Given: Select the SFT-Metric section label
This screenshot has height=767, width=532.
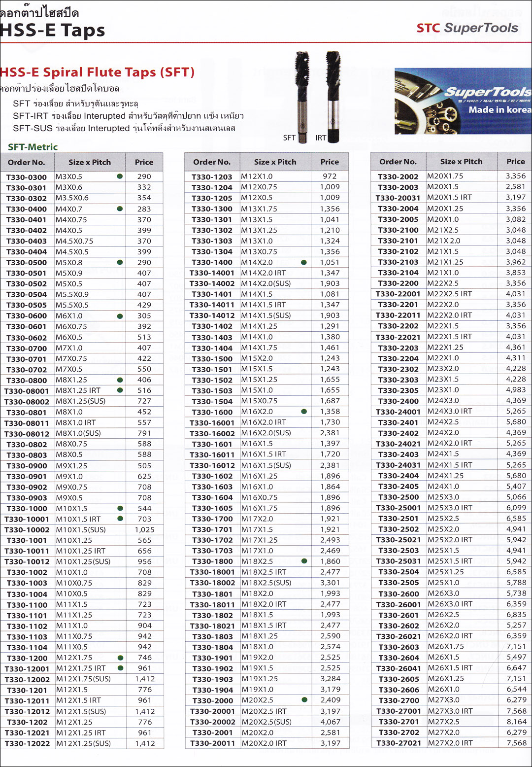Looking at the screenshot, I should pos(33,147).
